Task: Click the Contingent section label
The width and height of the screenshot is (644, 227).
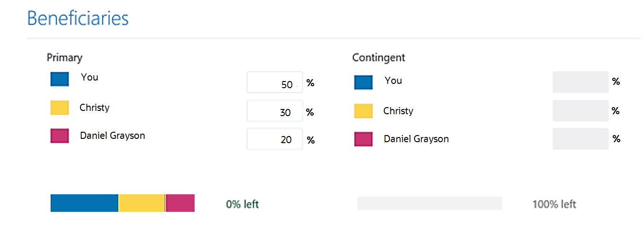Action: (x=379, y=58)
